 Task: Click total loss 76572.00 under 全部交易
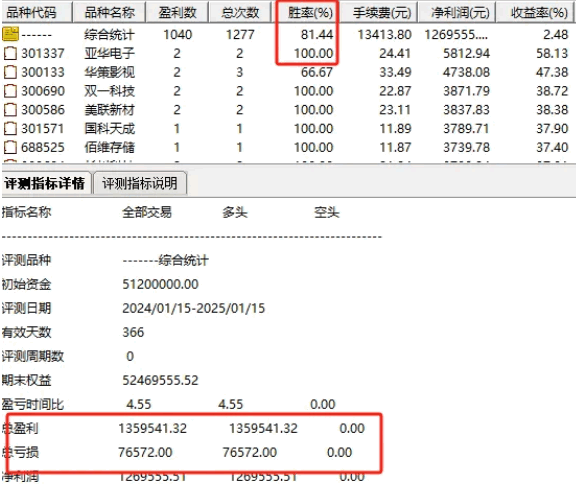pos(145,452)
